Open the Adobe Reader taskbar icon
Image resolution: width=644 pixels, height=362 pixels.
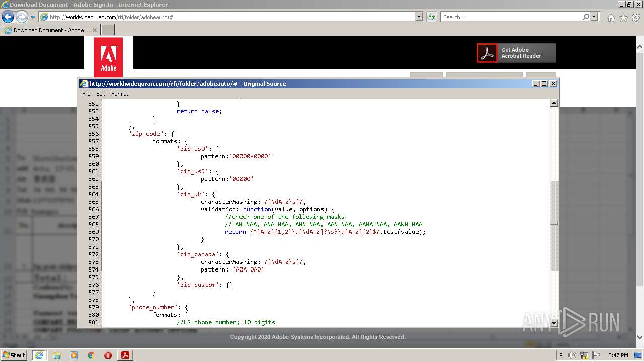(125, 355)
